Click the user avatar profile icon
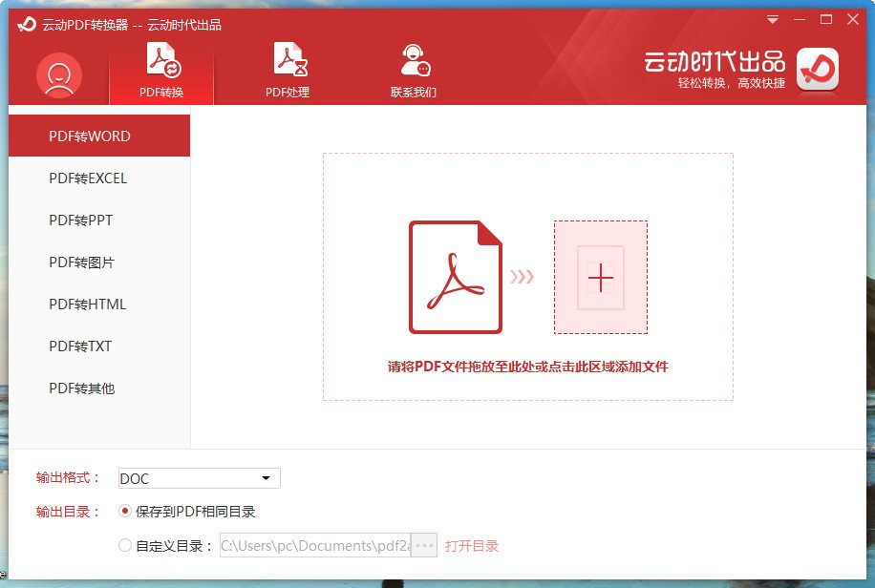Screen dimensions: 875x588 pyautogui.click(x=59, y=75)
